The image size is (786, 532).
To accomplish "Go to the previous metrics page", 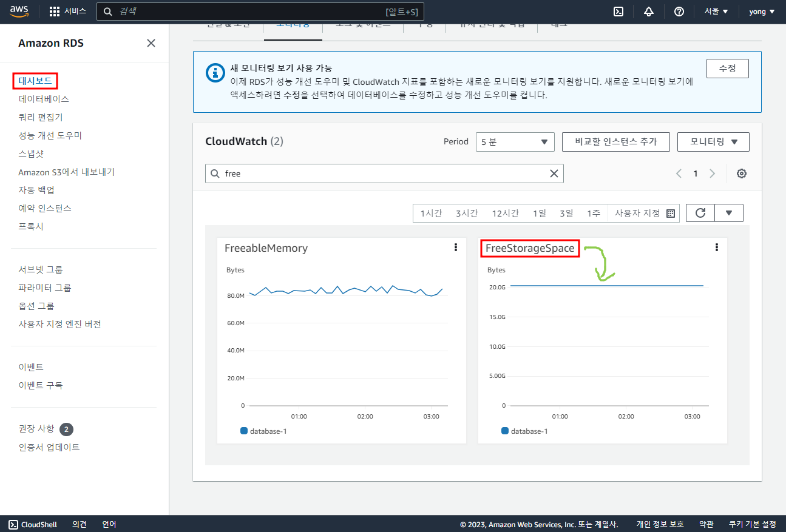I will (x=679, y=173).
